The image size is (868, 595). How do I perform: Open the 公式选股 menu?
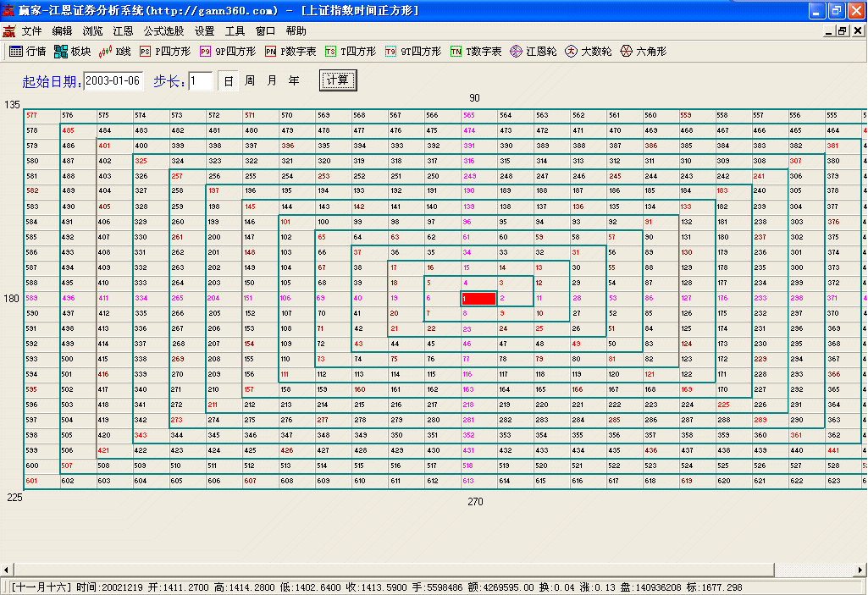163,30
